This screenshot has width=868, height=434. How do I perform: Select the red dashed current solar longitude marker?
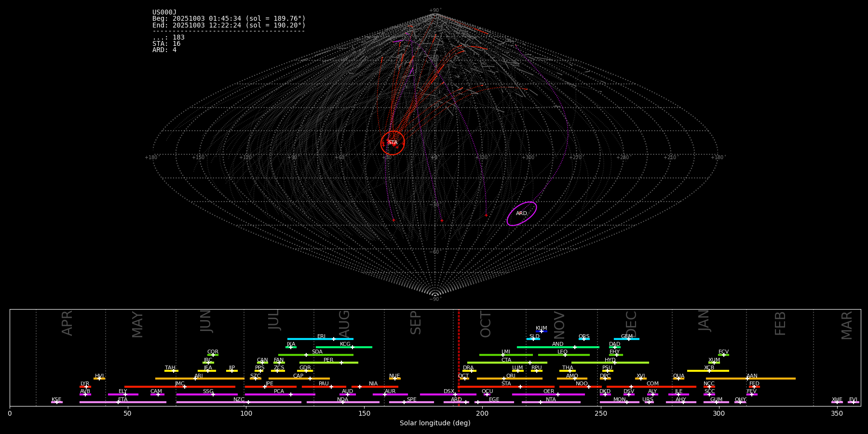click(x=459, y=357)
